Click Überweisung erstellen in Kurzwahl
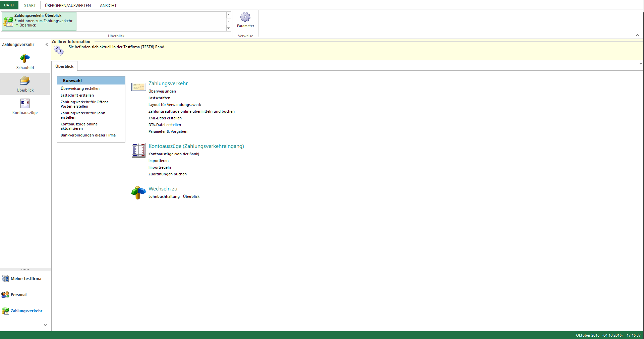This screenshot has height=339, width=644. pyautogui.click(x=80, y=89)
